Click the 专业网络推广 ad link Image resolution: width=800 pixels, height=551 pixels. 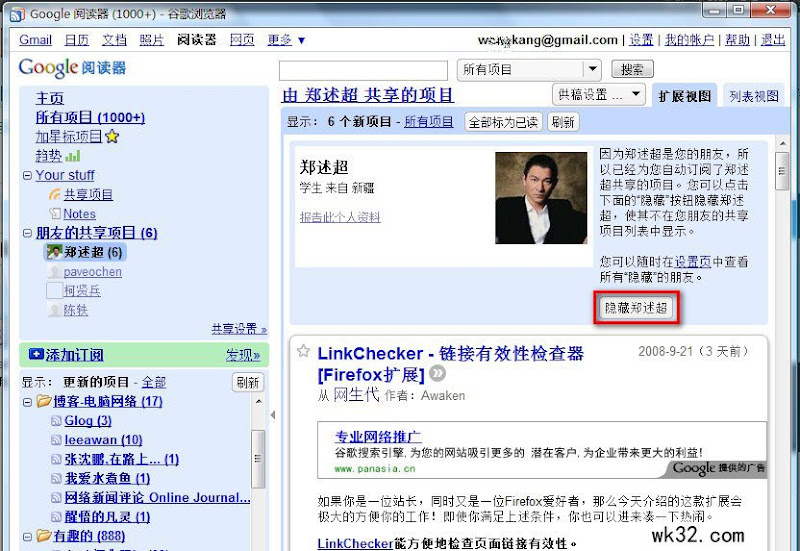[x=378, y=437]
